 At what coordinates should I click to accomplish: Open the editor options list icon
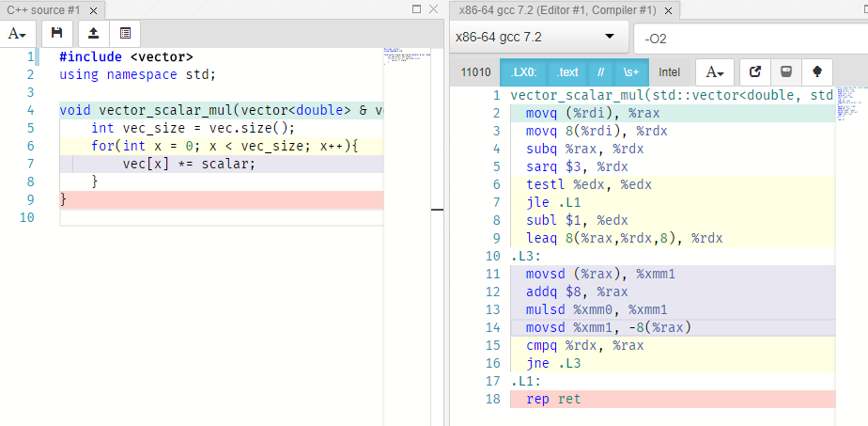pyautogui.click(x=125, y=33)
